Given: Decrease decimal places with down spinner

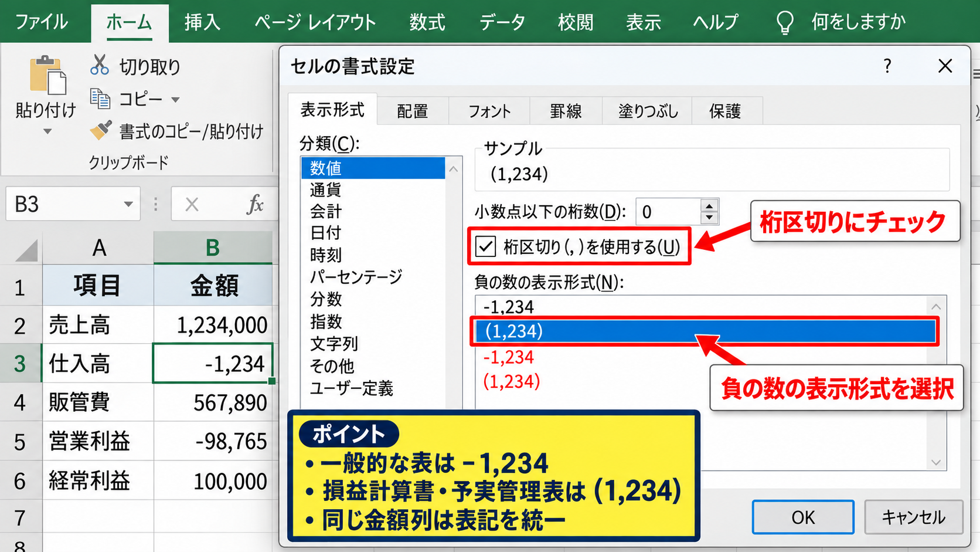Looking at the screenshot, I should pyautogui.click(x=709, y=217).
